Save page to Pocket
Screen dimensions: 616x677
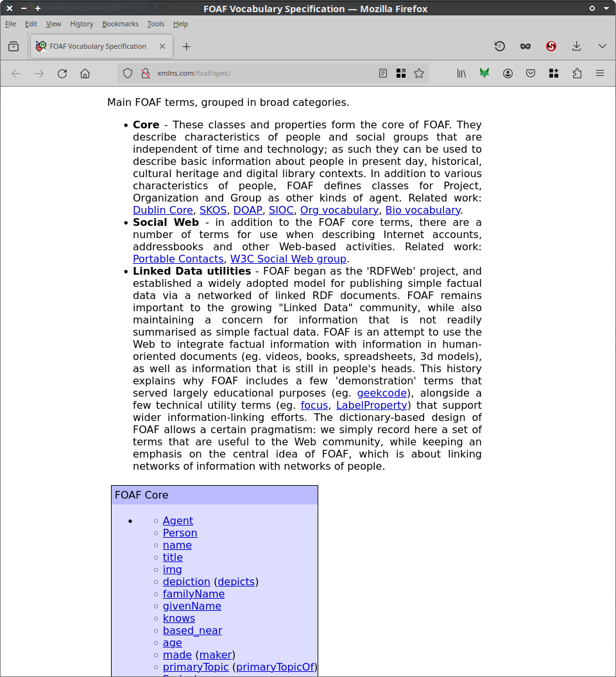(x=531, y=74)
